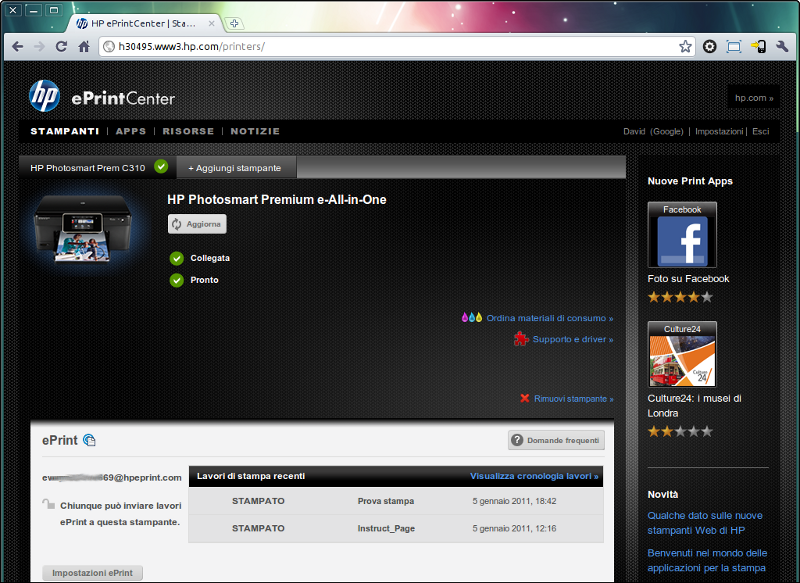The image size is (800, 583).
Task: Click the round gear extension icon in toolbar
Action: click(709, 47)
